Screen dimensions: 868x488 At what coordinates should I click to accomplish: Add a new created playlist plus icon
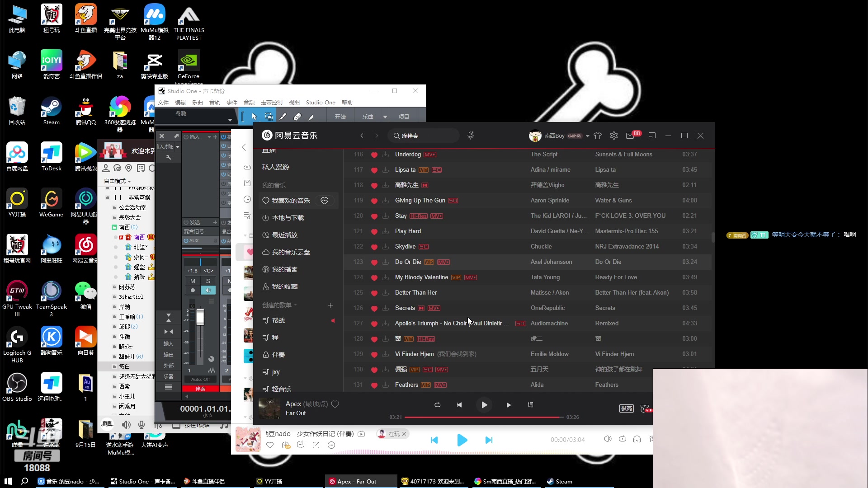coord(330,305)
